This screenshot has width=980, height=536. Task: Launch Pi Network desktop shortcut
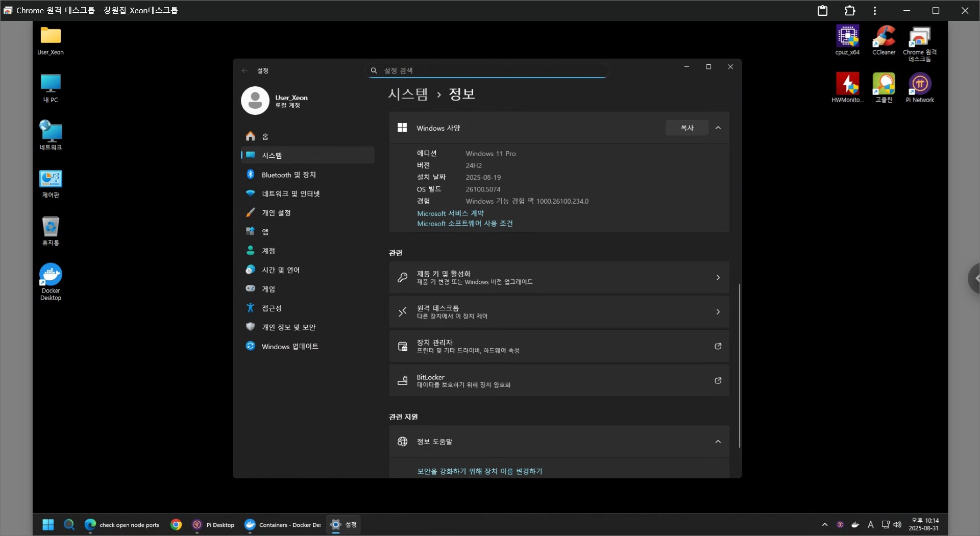click(x=920, y=88)
